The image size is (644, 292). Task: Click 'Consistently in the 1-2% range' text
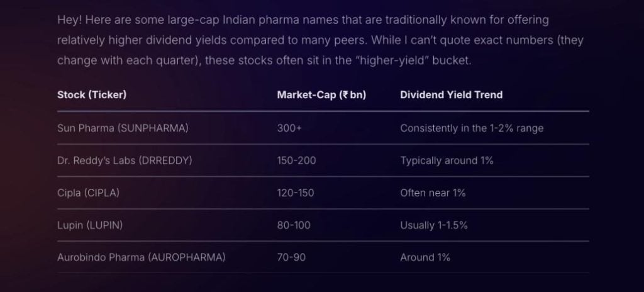click(x=472, y=128)
